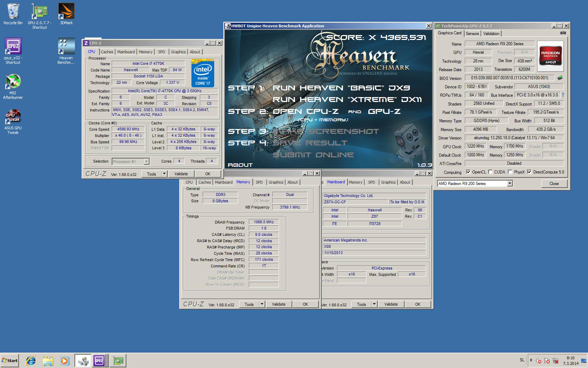Select the Heaven Benchmark desktop icon

point(66,51)
